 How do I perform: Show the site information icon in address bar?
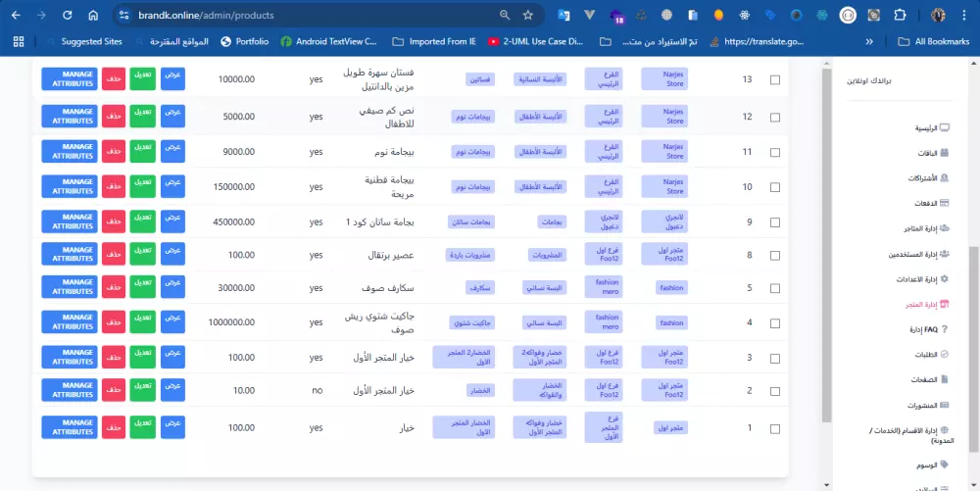click(123, 15)
